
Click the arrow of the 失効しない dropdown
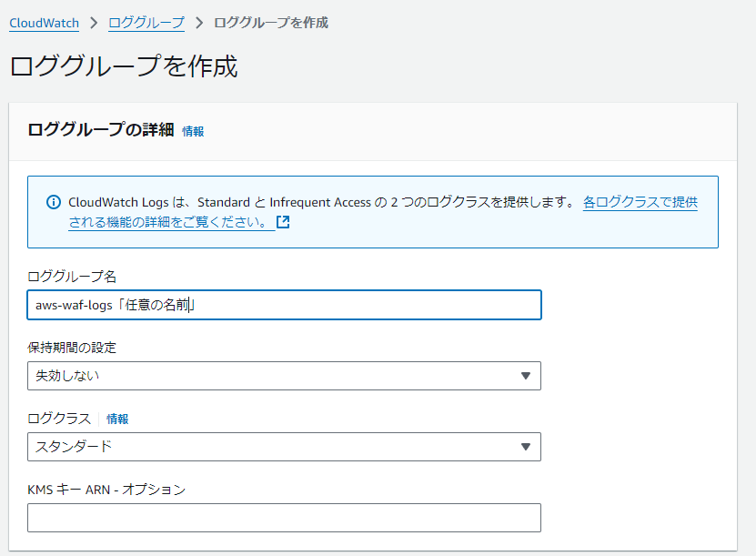526,376
